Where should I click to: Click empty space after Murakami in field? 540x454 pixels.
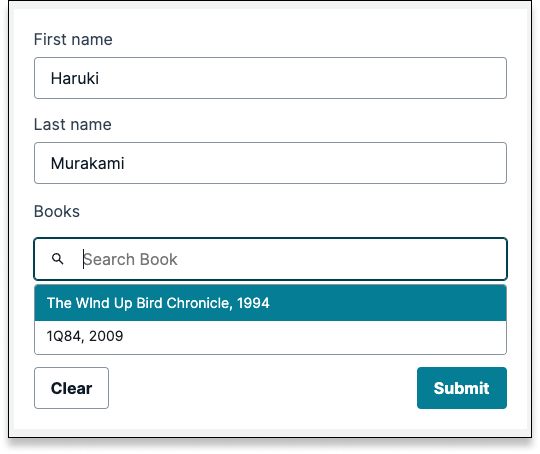pyautogui.click(x=315, y=163)
